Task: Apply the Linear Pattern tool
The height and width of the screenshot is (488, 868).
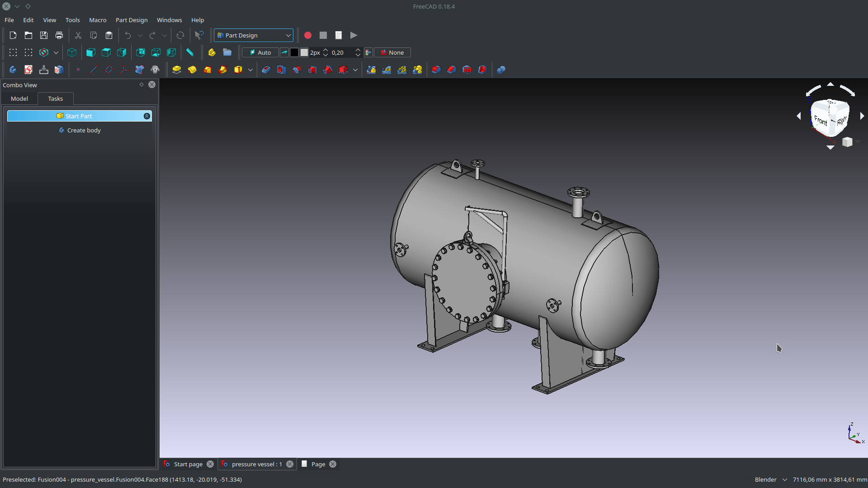Action: click(x=387, y=70)
